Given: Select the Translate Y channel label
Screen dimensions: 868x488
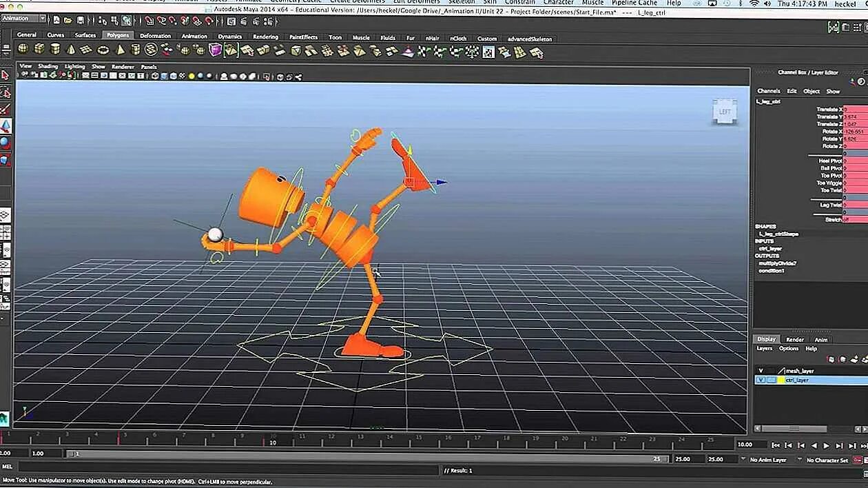Looking at the screenshot, I should 829,116.
